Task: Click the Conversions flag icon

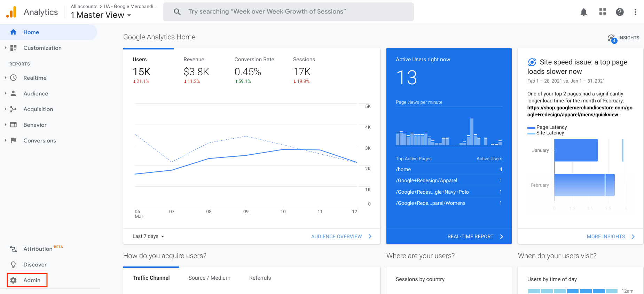Action: click(13, 140)
